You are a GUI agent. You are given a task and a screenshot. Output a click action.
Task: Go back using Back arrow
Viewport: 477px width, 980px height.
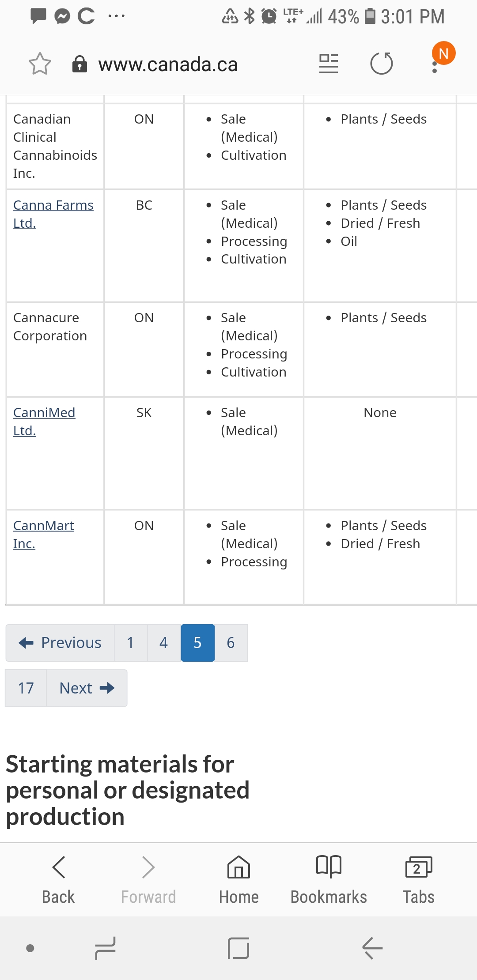(x=58, y=879)
